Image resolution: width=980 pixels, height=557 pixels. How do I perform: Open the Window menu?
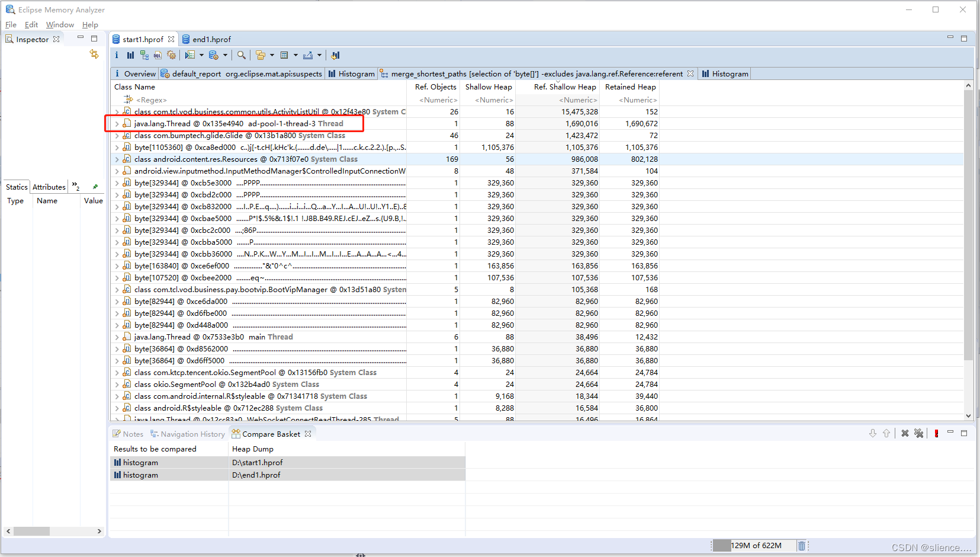click(x=60, y=25)
